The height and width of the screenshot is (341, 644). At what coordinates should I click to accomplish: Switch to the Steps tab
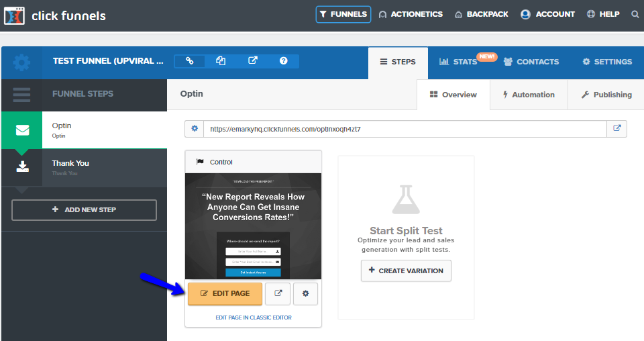pos(398,62)
